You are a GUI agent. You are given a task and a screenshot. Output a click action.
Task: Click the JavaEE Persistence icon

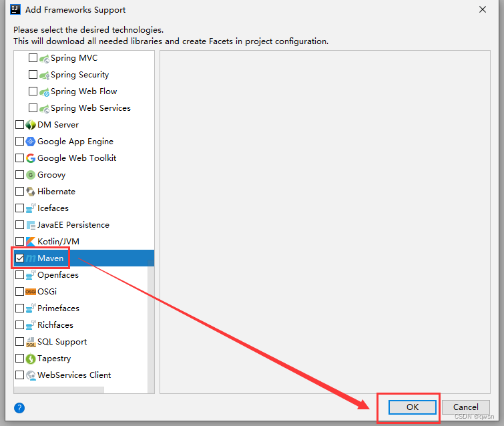[31, 225]
